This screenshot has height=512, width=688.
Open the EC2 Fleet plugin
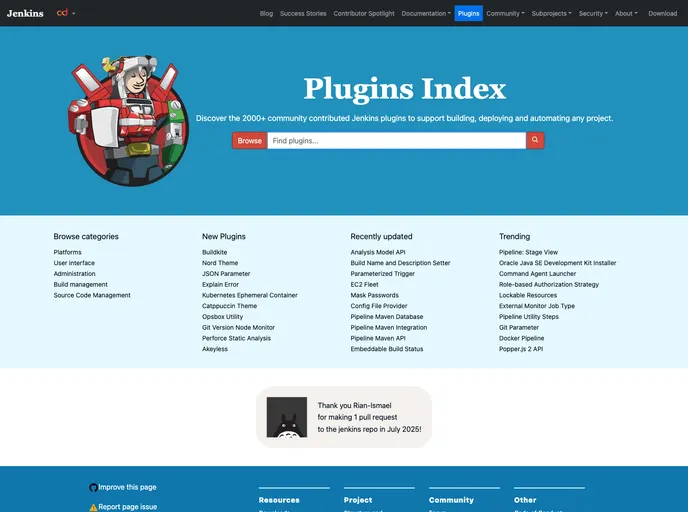[364, 284]
